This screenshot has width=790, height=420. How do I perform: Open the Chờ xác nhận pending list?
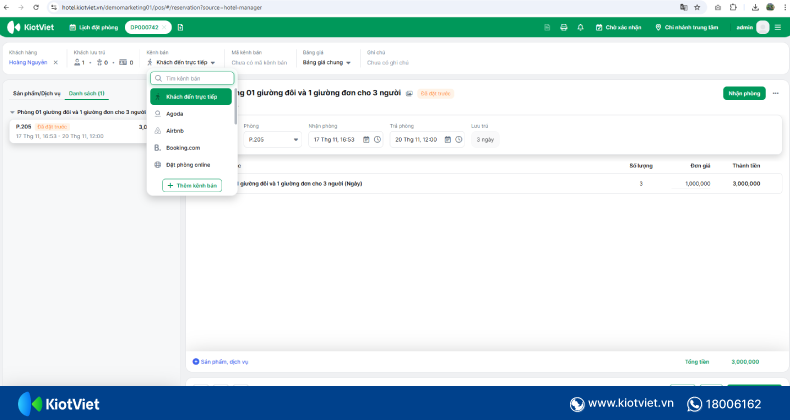point(619,27)
